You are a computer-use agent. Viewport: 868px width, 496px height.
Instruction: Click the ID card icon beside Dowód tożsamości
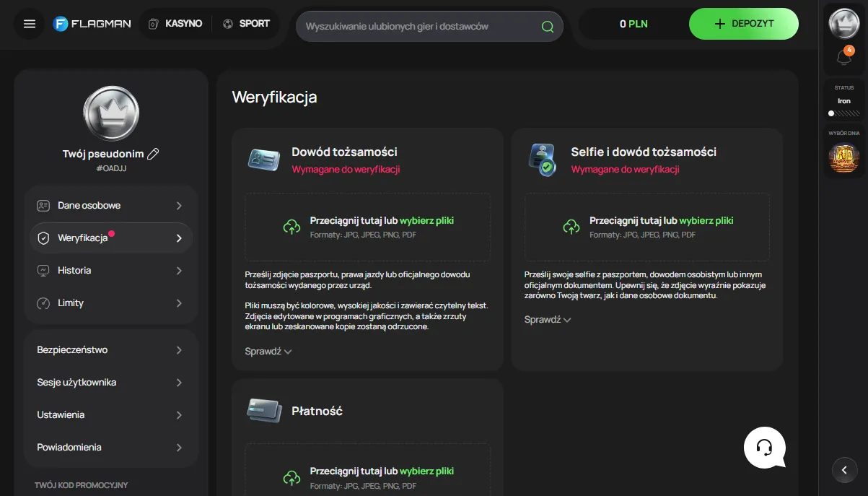pyautogui.click(x=264, y=160)
